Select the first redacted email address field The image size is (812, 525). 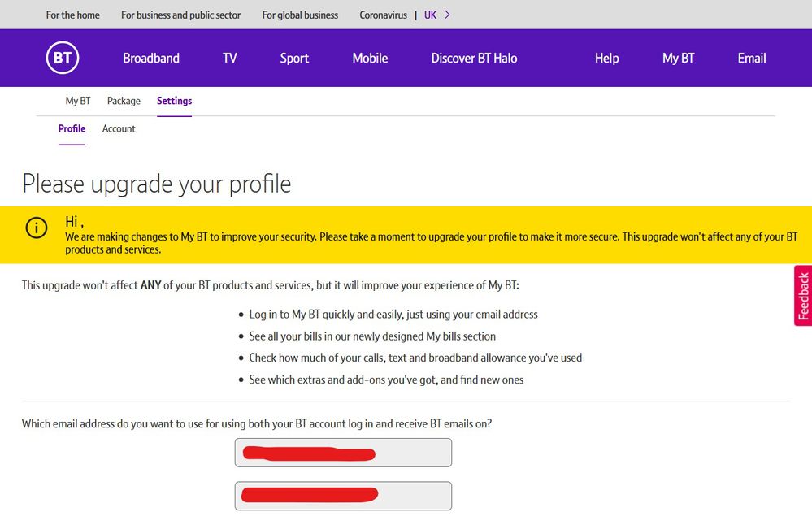tap(343, 453)
